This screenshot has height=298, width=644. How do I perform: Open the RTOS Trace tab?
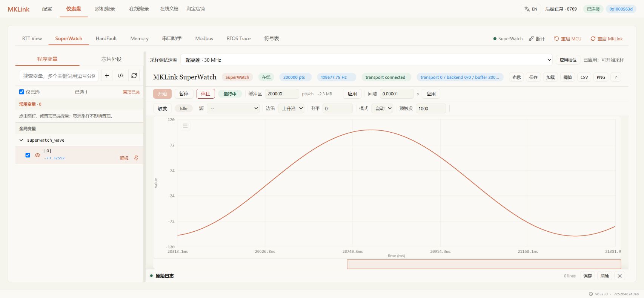coord(238,38)
